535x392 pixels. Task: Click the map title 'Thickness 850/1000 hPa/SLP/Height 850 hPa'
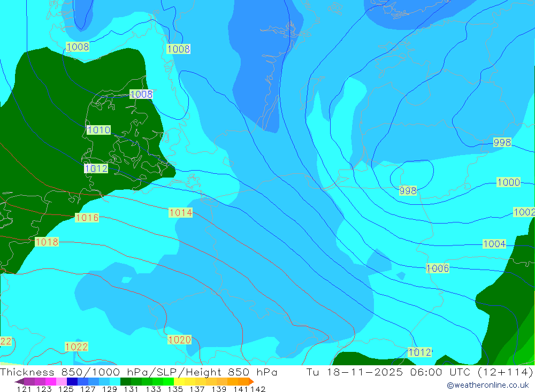pyautogui.click(x=139, y=372)
